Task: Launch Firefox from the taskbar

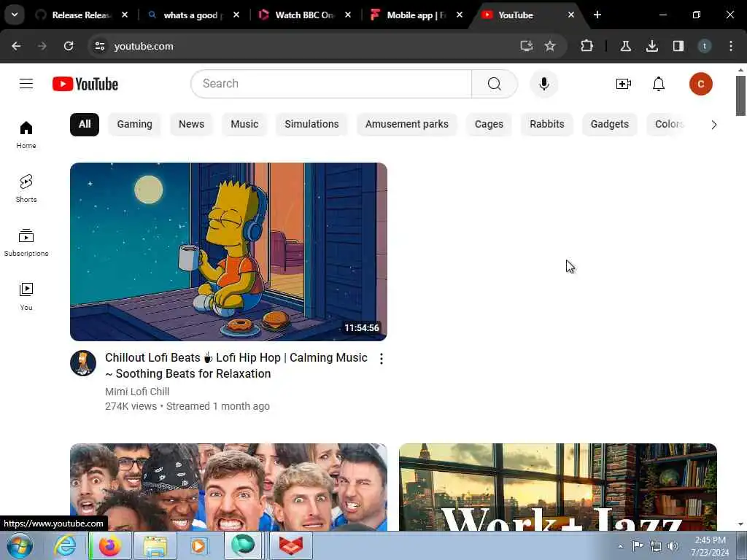Action: tap(109, 545)
